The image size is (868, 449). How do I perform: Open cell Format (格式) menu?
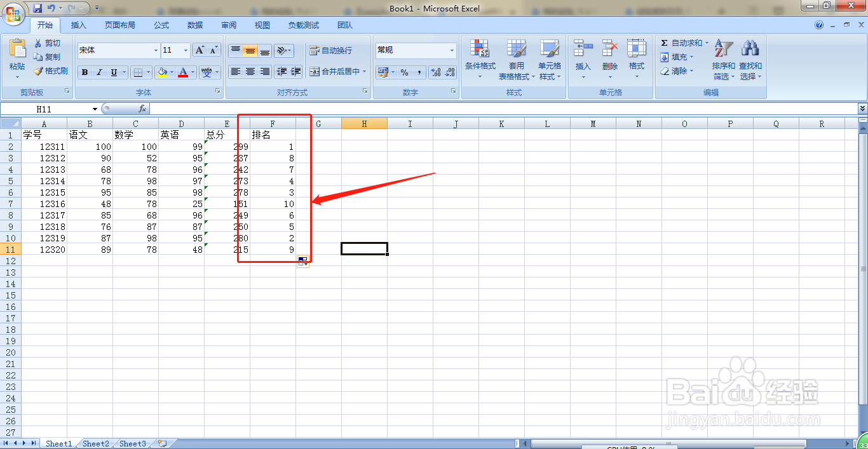(636, 59)
